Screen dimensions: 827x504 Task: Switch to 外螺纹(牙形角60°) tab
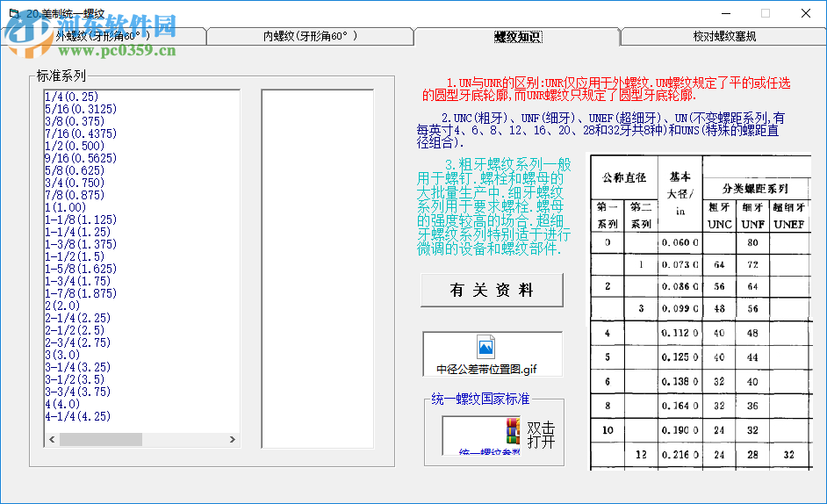[103, 36]
